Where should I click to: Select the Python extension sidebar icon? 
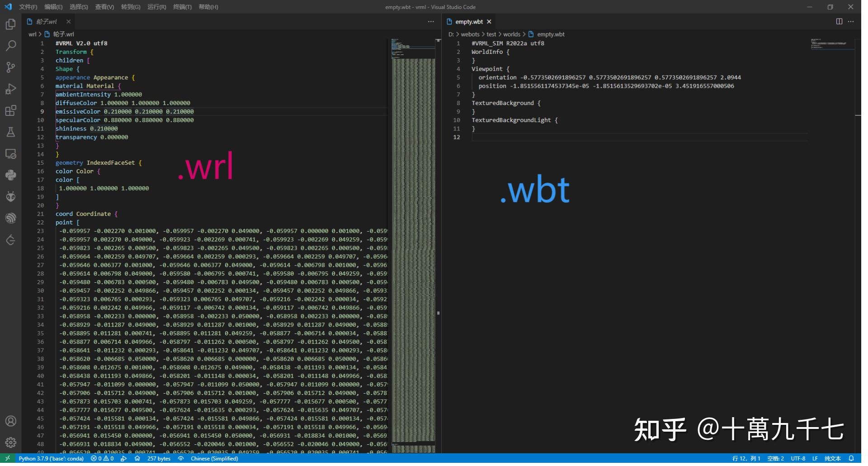[x=11, y=175]
